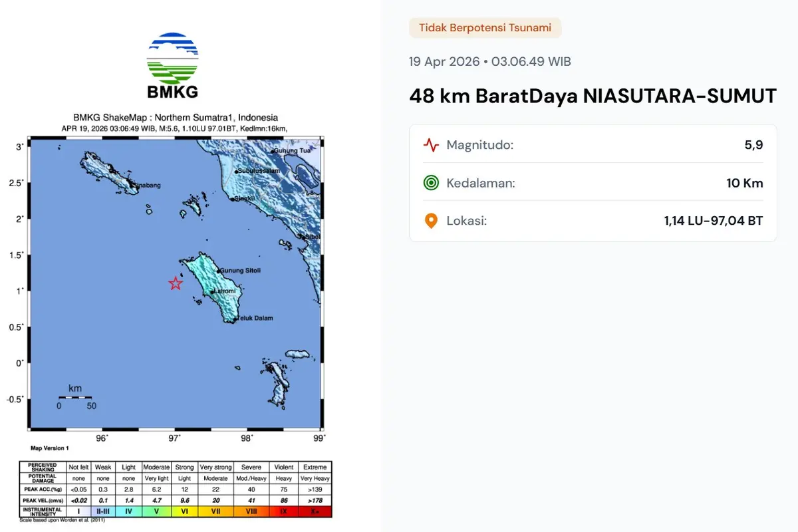Viewport: 798px width, 532px height.
Task: Click the green depth target icon
Action: tap(432, 183)
